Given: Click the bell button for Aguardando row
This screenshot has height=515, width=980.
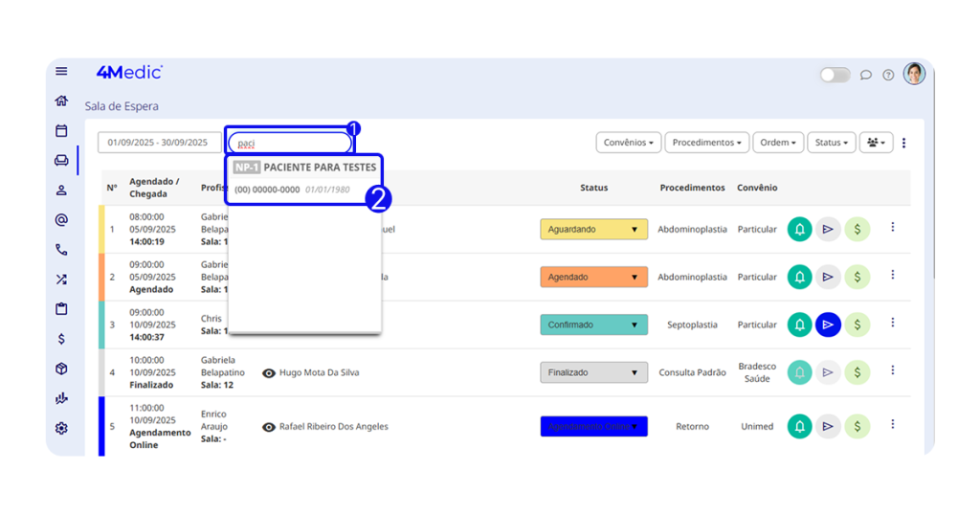Looking at the screenshot, I should pos(799,230).
